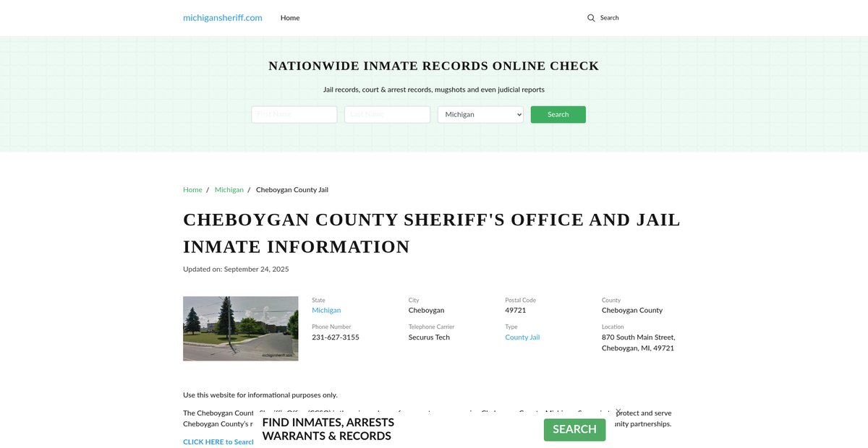Follow the County Jail type link

coord(522,337)
